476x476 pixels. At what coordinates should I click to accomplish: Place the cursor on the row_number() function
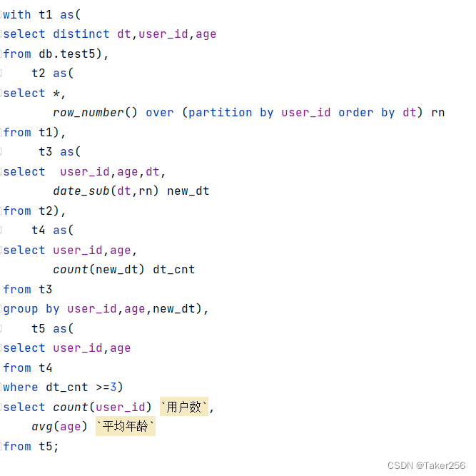[95, 113]
